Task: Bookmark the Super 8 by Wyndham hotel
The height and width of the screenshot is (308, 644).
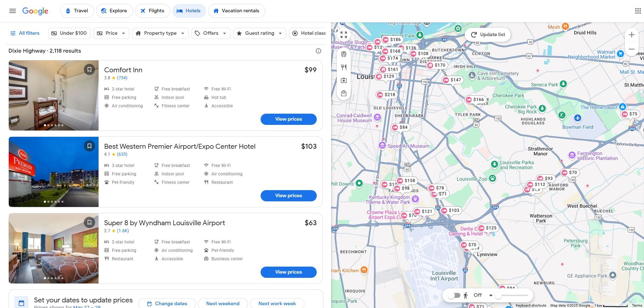Action: [x=89, y=222]
